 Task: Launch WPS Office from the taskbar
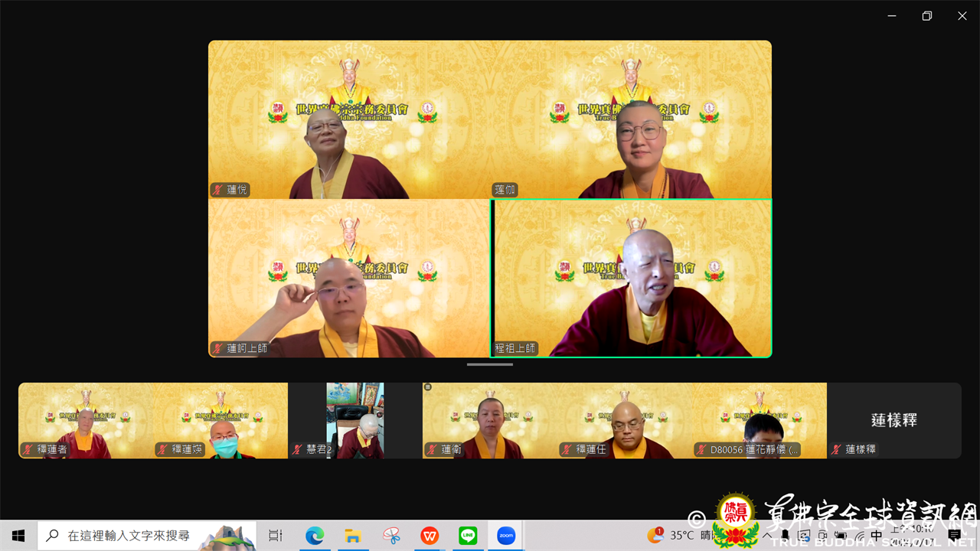(430, 536)
